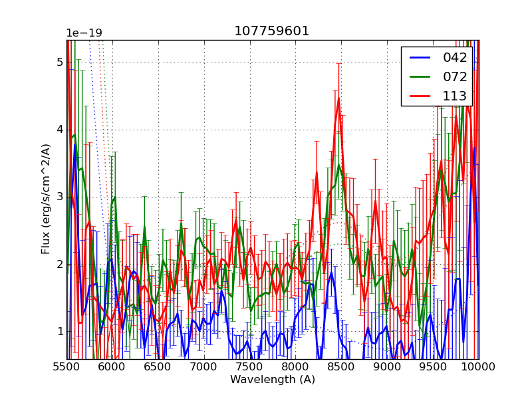Viewport: 532px width, 399px height.
Task: Click the 6500 x-axis tick label
Action: pyautogui.click(x=158, y=366)
